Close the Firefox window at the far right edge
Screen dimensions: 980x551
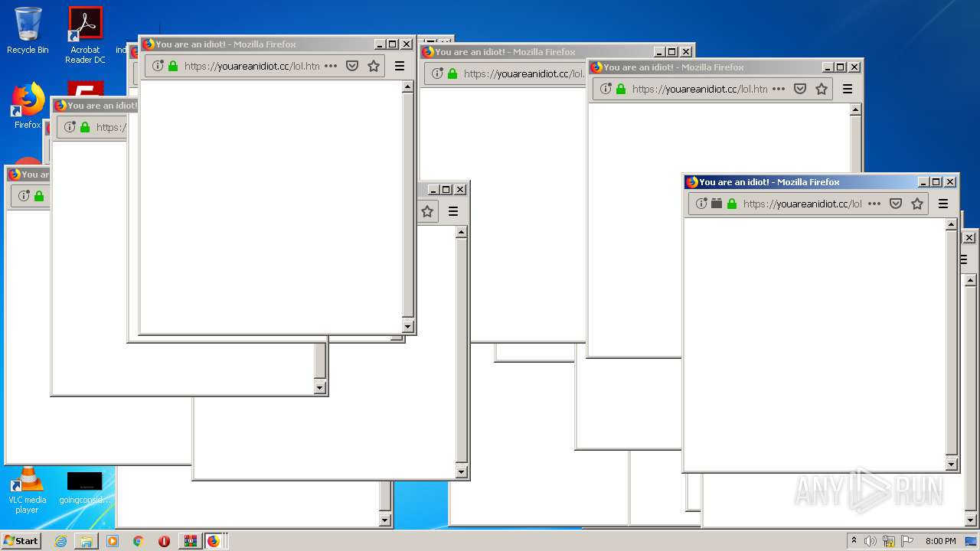(969, 238)
